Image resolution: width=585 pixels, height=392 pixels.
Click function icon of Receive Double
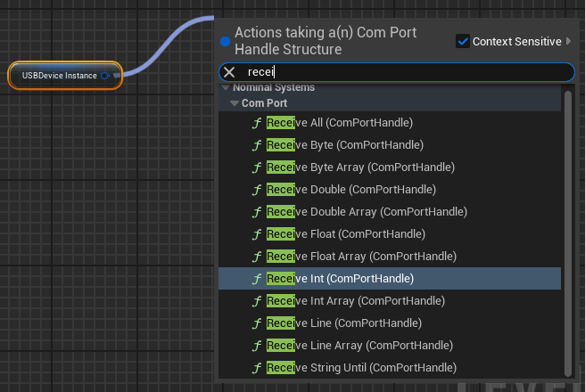257,190
